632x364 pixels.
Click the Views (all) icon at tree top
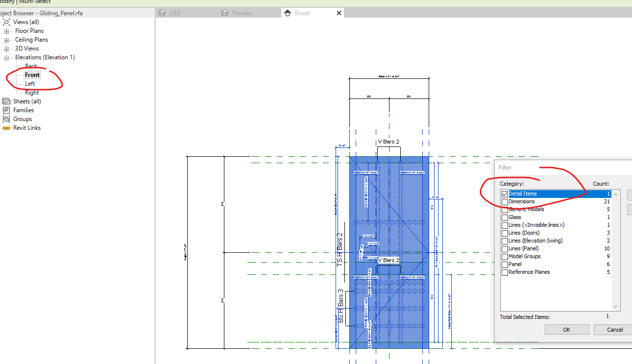[7, 22]
